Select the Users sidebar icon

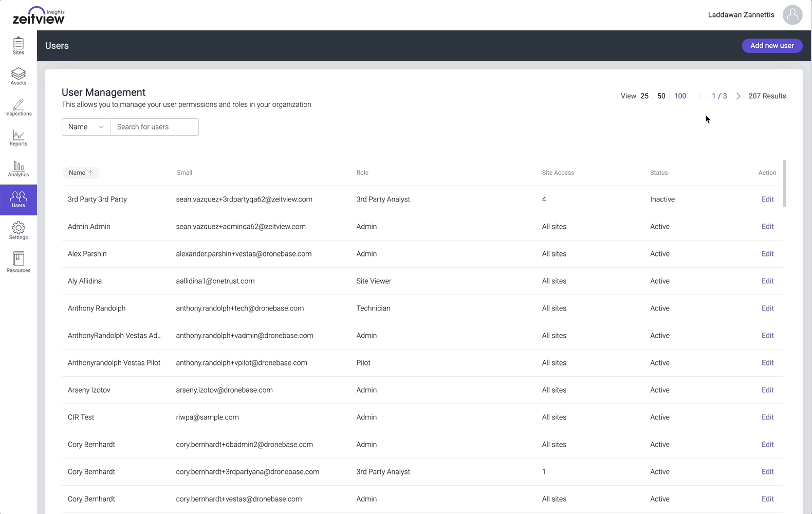tap(19, 200)
